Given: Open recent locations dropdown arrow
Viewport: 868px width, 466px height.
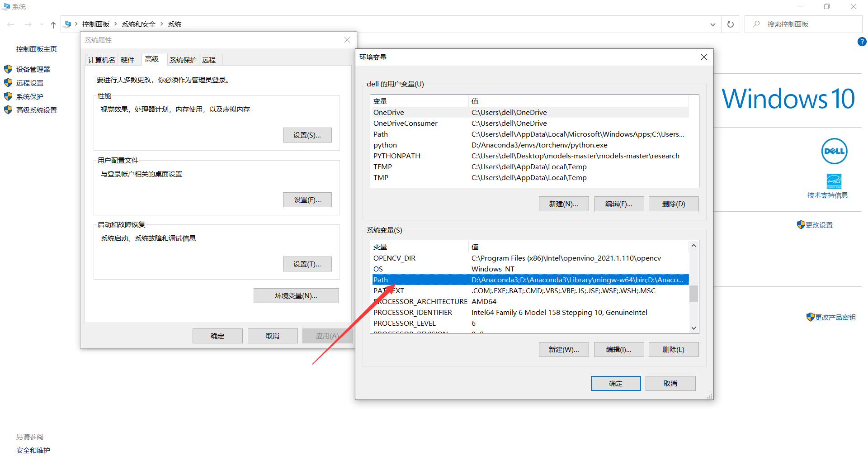Looking at the screenshot, I should click(x=42, y=24).
